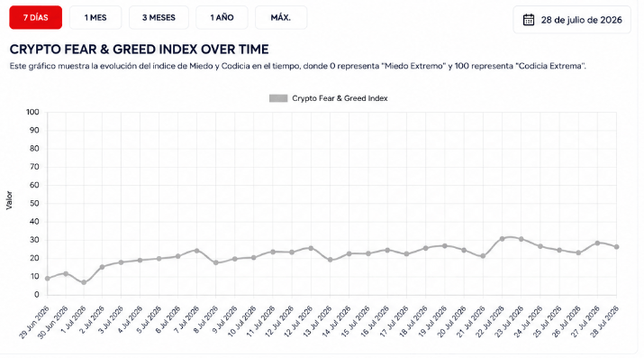644x358 pixels.
Task: Click the 27 Jul 2026 data point
Action: (x=597, y=243)
